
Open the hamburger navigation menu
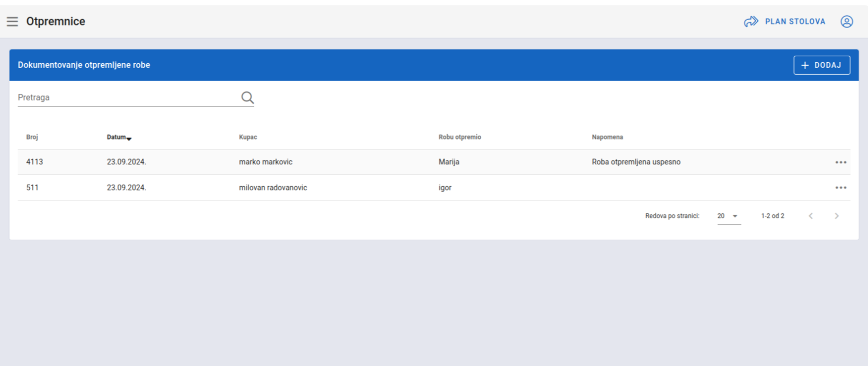pos(12,21)
